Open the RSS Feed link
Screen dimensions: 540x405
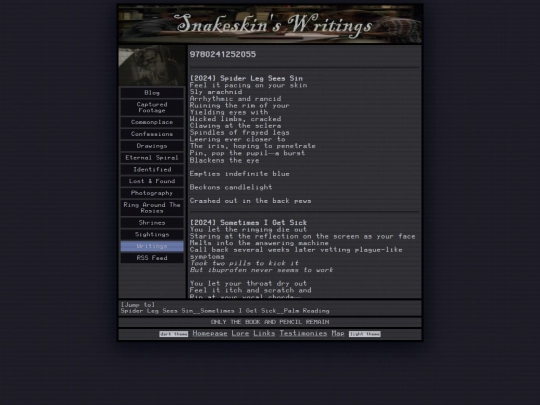(x=152, y=258)
